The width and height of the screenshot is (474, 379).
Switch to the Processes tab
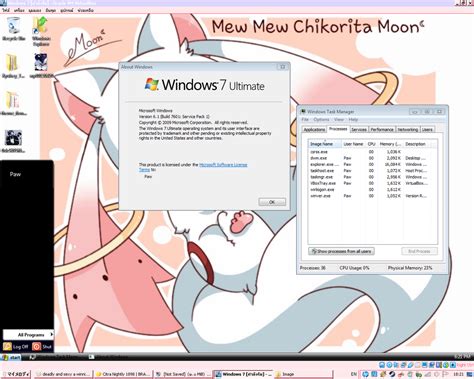[338, 129]
